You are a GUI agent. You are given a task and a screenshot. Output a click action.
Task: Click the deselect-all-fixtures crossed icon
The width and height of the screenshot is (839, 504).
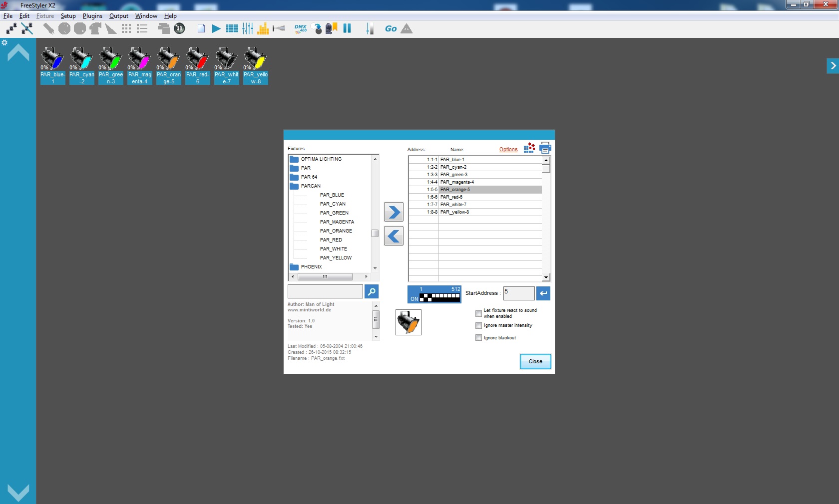[x=27, y=28]
